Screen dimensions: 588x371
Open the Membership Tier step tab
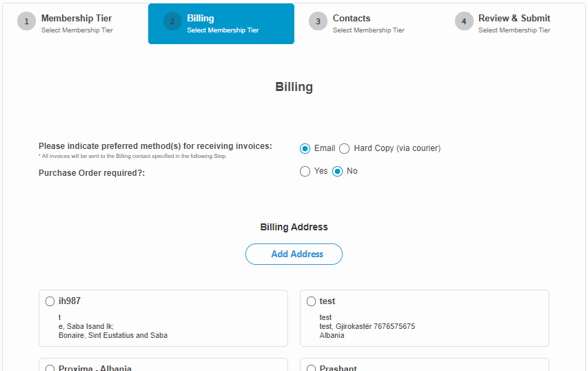[x=75, y=23]
